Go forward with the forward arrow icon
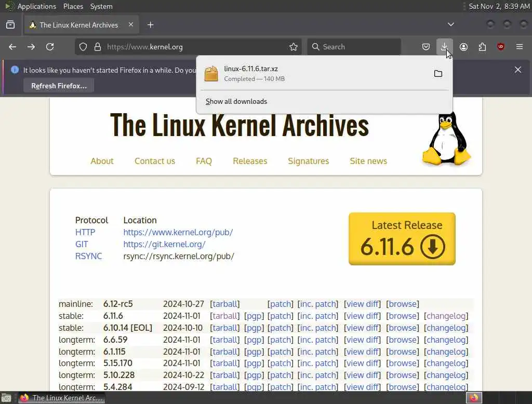The width and height of the screenshot is (532, 404). (31, 47)
